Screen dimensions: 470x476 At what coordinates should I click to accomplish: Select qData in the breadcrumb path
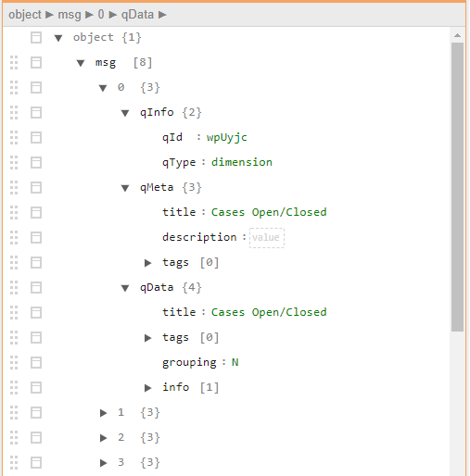[x=137, y=15]
